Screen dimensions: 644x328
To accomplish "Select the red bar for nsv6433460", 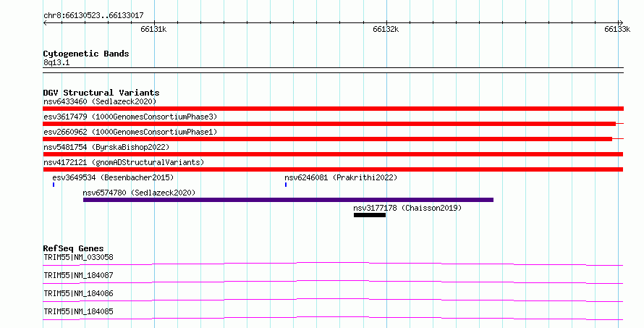I will 333,109.
